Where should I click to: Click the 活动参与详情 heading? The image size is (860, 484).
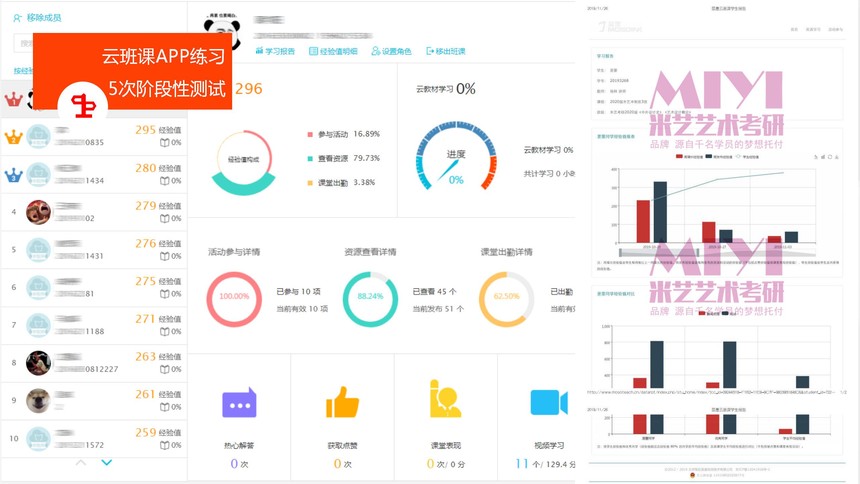tap(234, 252)
